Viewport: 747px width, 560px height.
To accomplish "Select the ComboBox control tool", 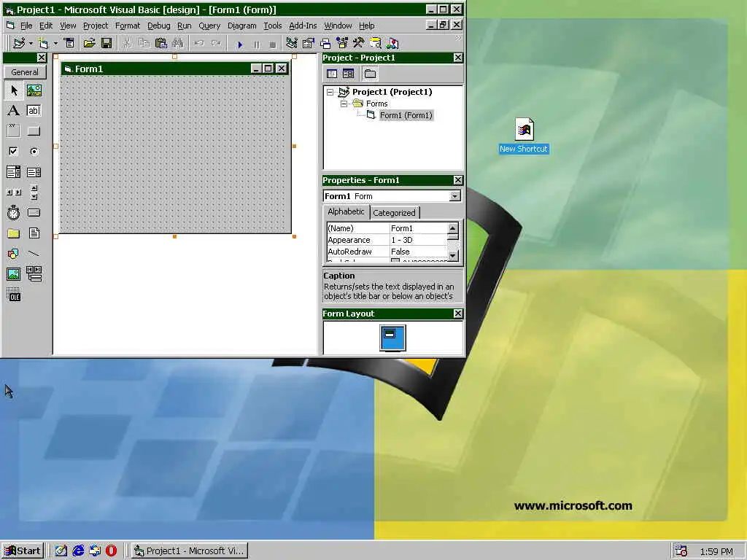I will tap(14, 172).
